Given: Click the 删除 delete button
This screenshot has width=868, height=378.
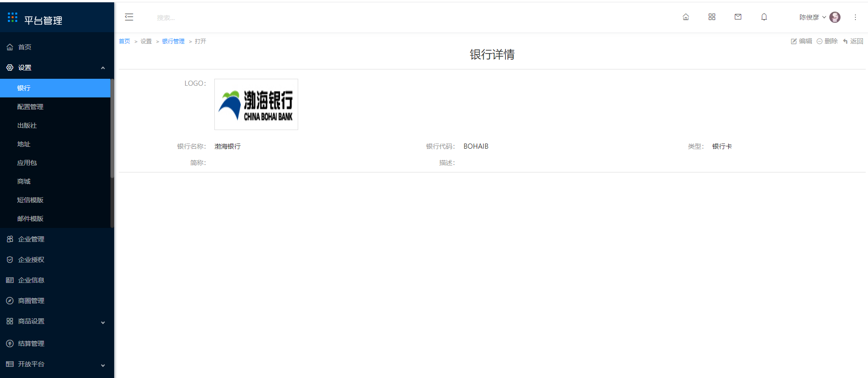Looking at the screenshot, I should coord(827,41).
